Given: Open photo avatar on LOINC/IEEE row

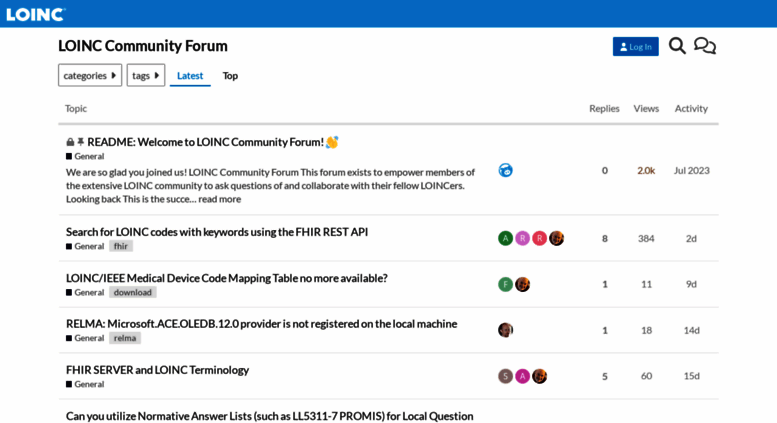Looking at the screenshot, I should click(x=522, y=284).
